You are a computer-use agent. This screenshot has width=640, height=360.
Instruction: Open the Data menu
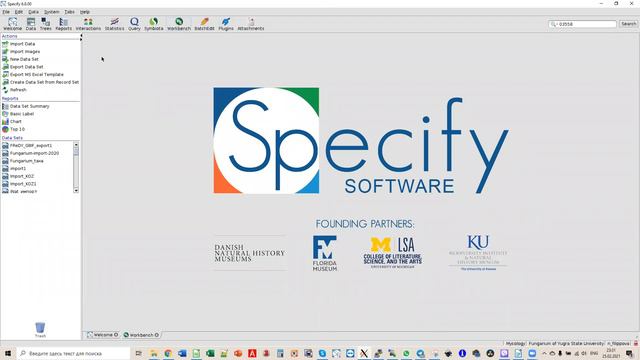(x=33, y=12)
